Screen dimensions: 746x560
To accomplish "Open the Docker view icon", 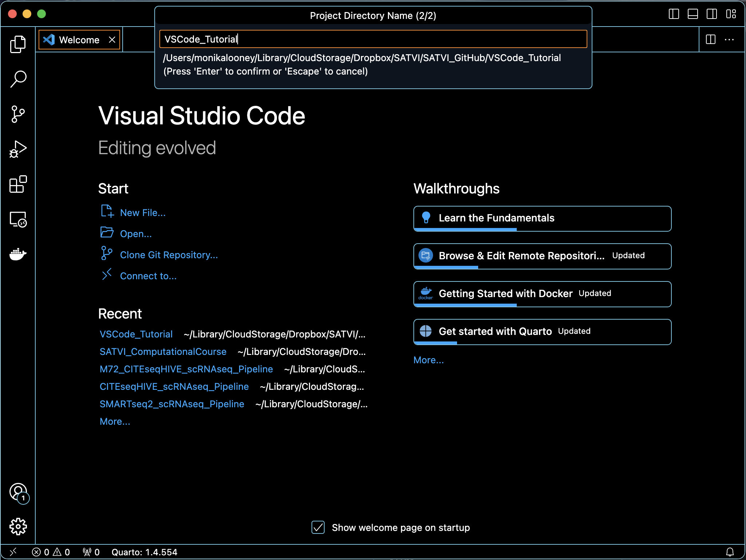I will (18, 254).
